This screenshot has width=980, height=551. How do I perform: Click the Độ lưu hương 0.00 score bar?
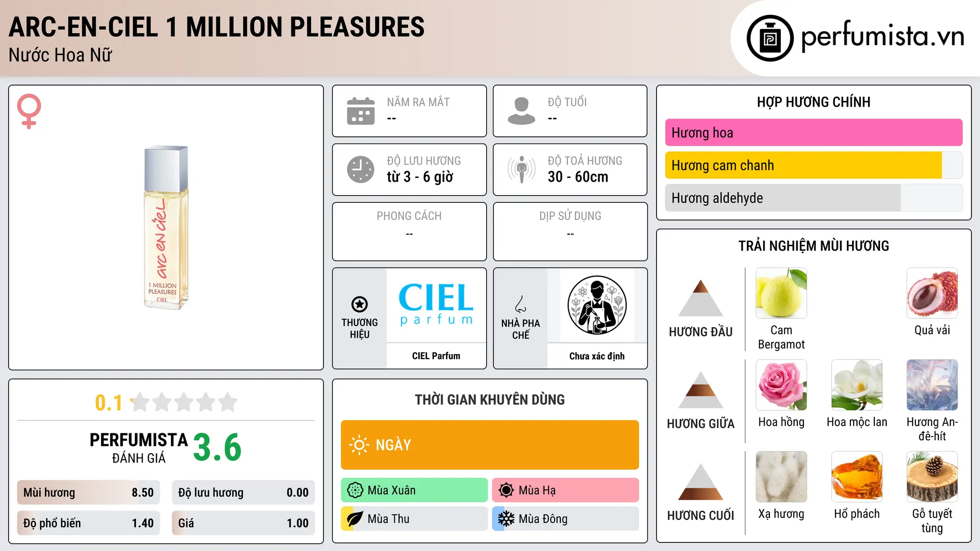coord(243,493)
